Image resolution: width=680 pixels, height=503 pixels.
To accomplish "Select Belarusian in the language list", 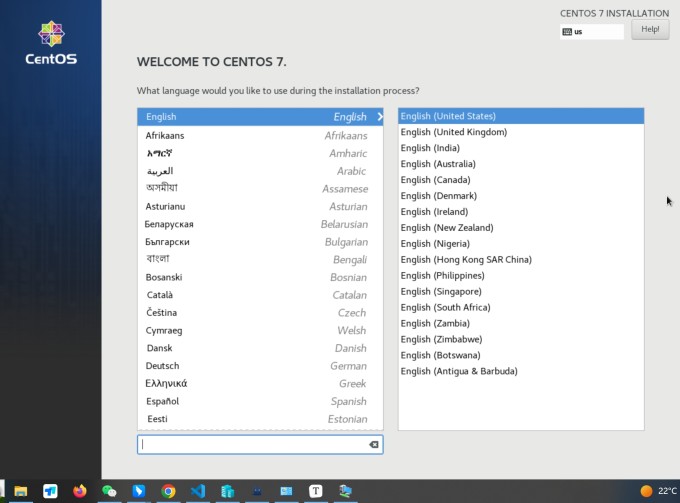I will pyautogui.click(x=260, y=224).
